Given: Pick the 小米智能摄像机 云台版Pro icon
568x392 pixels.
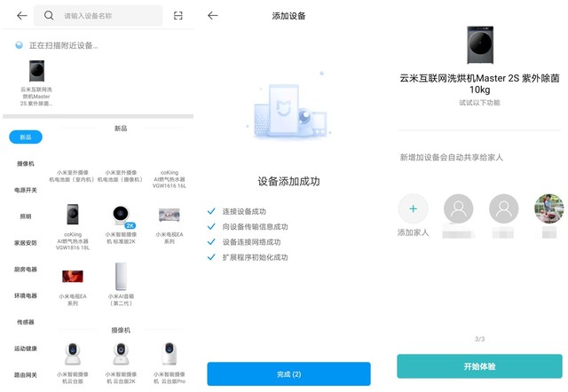Looking at the screenshot, I should pos(170,354).
